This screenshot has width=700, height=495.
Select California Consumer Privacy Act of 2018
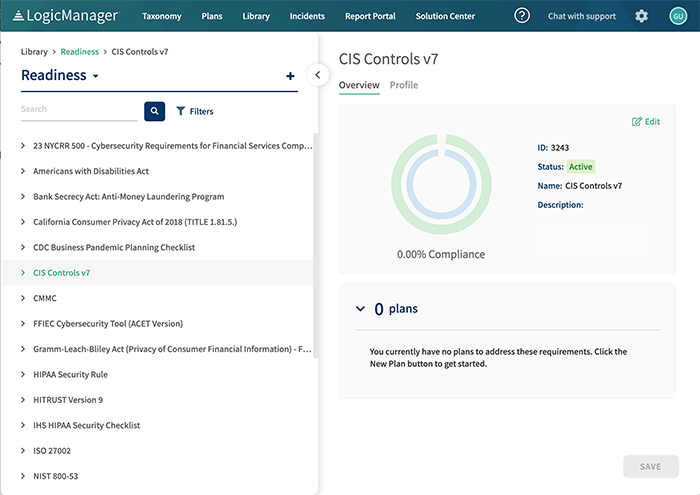[x=135, y=222]
